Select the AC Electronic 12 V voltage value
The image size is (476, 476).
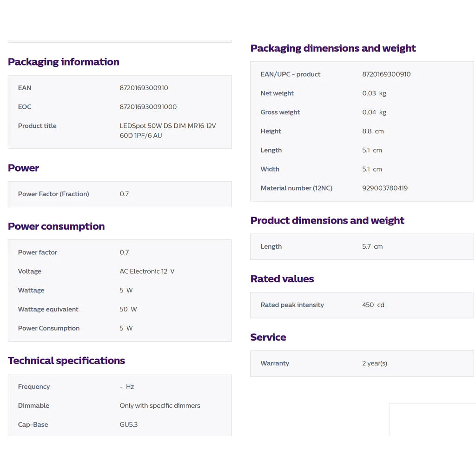tap(147, 271)
